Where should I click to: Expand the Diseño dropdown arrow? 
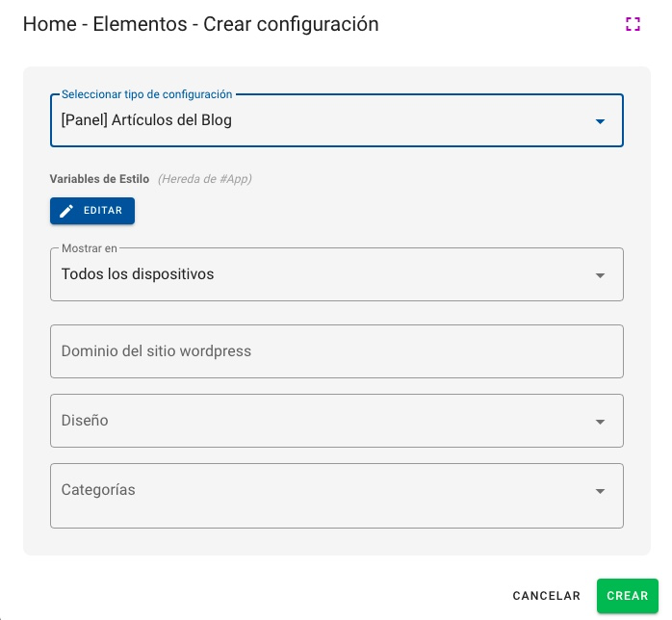pos(600,422)
